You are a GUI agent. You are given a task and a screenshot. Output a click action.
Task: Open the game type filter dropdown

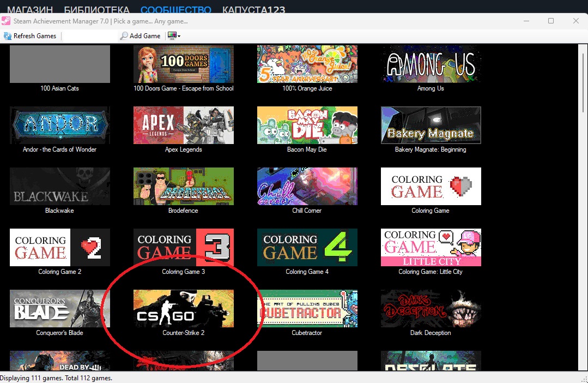click(174, 36)
